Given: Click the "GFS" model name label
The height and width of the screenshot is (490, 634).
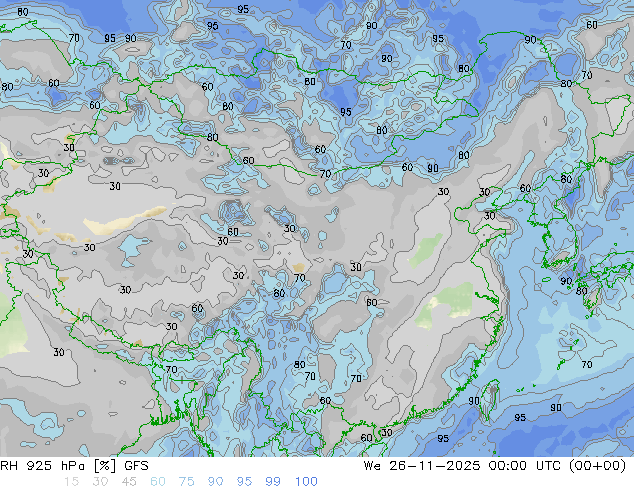Looking at the screenshot, I should 136,466.
